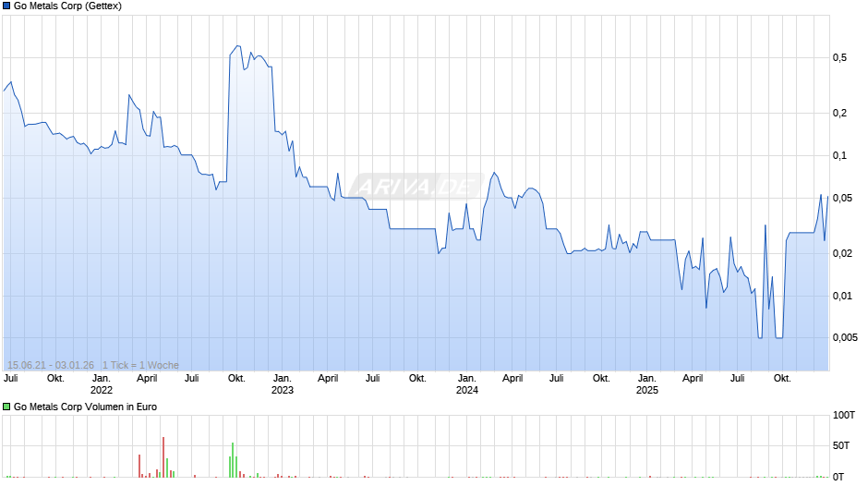The height and width of the screenshot is (486, 868).
Task: Click the 'Go Metals Corp (Gettex)' chart title
Action: [x=67, y=6]
